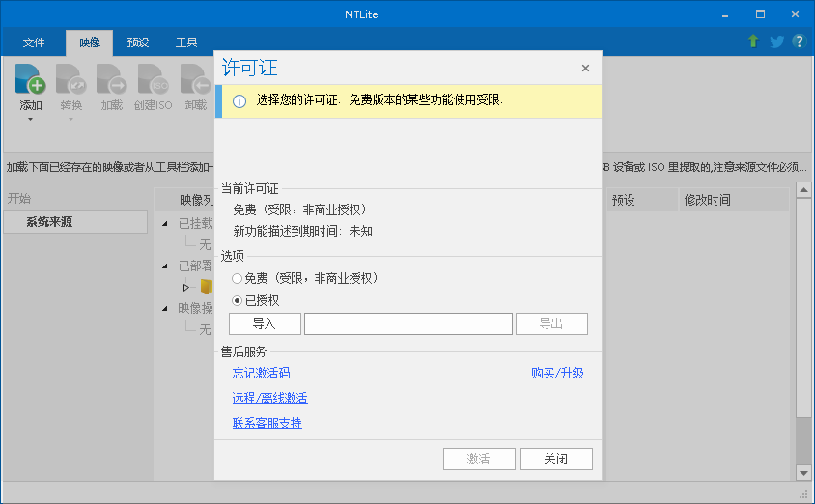Screen dimensions: 815x504
Task: Click the 激活 button
Action: (479, 459)
